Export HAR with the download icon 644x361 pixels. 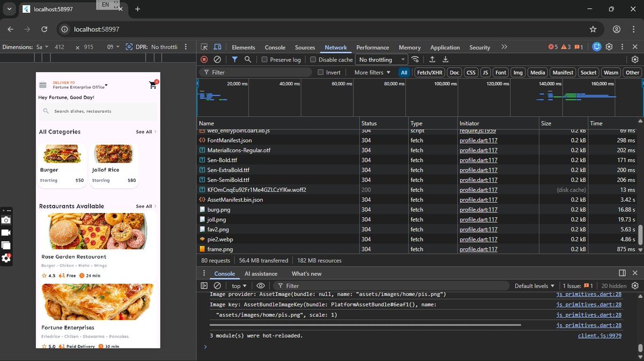(x=445, y=60)
